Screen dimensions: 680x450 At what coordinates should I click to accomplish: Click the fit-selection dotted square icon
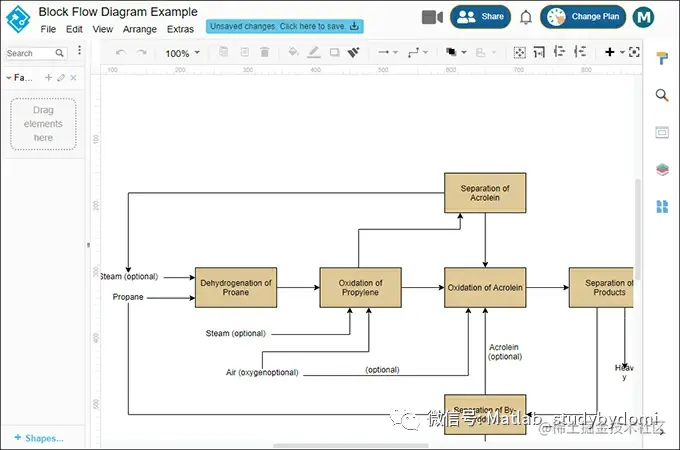coord(520,52)
